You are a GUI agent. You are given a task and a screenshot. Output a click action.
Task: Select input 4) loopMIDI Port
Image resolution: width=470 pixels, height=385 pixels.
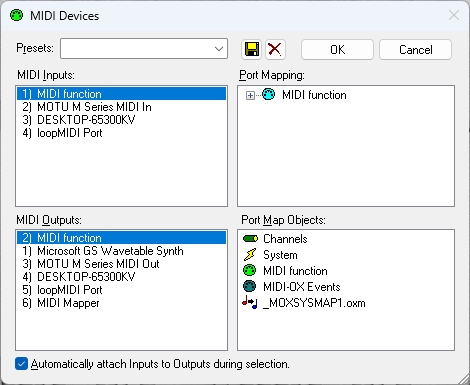(121, 133)
